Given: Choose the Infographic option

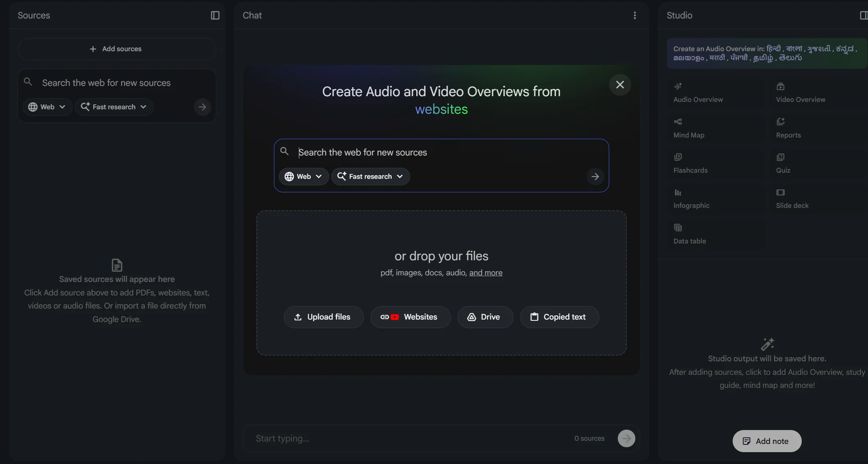Looking at the screenshot, I should click(691, 199).
